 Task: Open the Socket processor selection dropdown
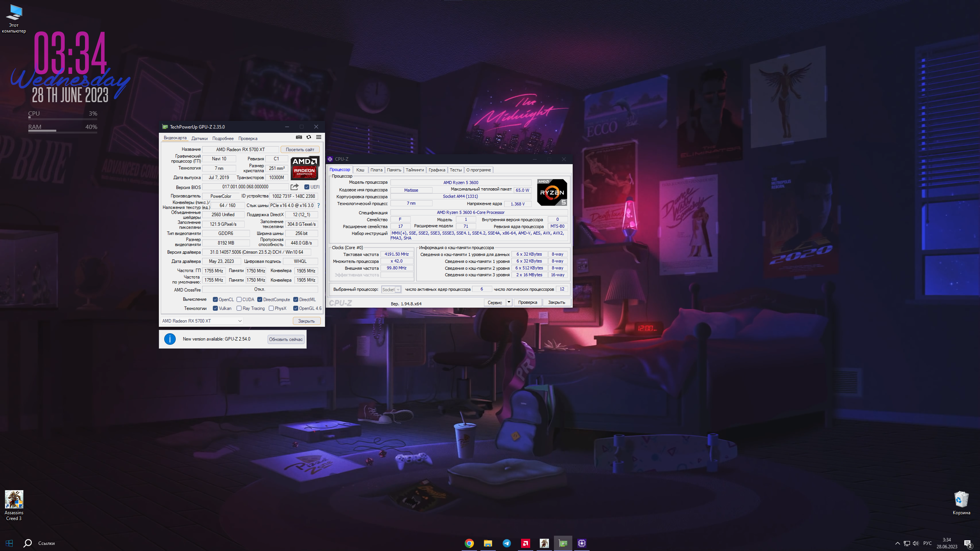pos(391,290)
